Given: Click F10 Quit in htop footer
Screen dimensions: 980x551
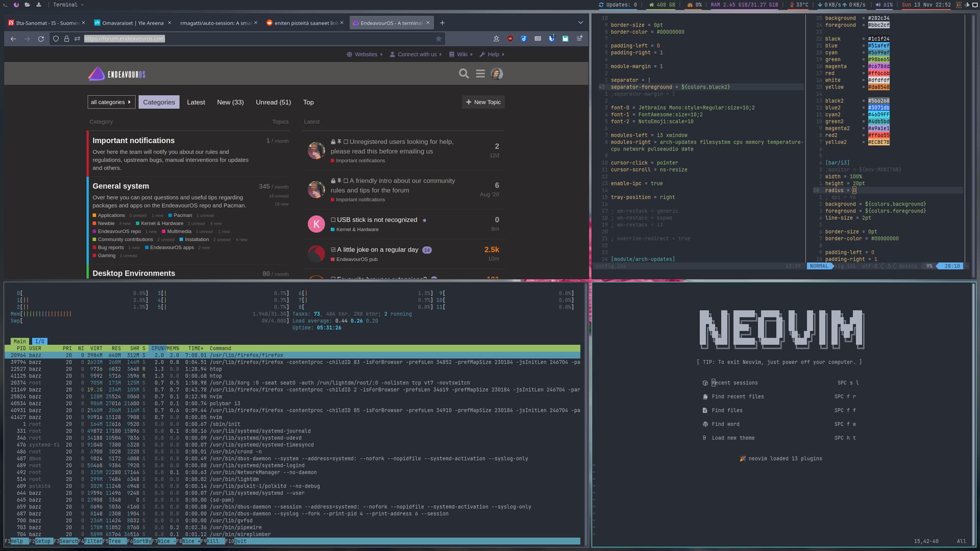Looking at the screenshot, I should [236, 541].
